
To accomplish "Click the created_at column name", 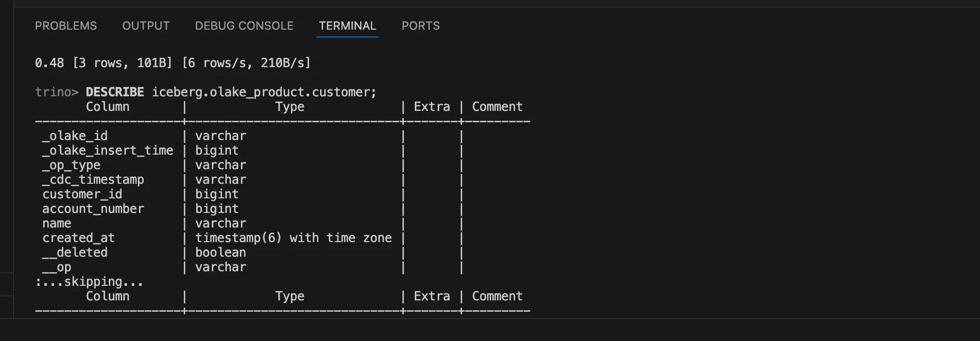I will point(79,238).
